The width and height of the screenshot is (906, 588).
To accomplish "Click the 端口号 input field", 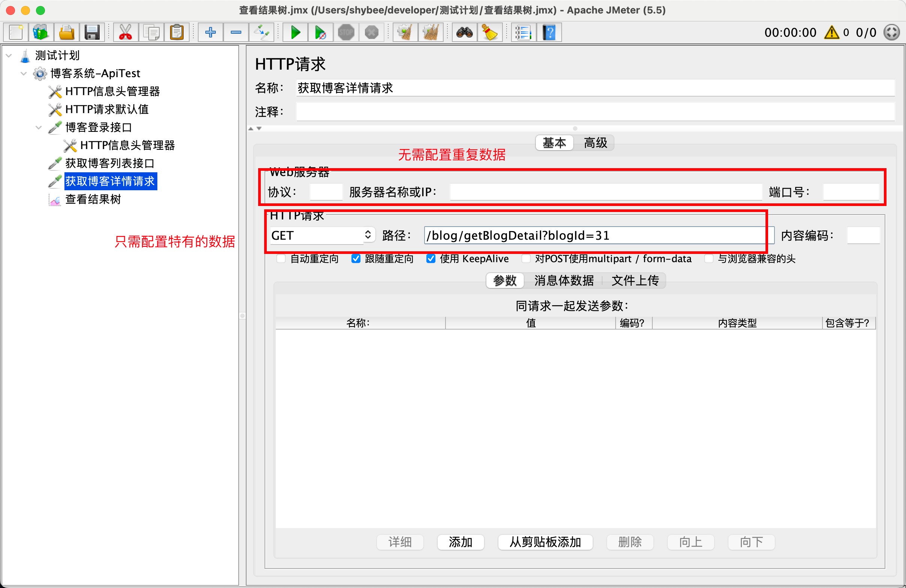I will point(851,192).
